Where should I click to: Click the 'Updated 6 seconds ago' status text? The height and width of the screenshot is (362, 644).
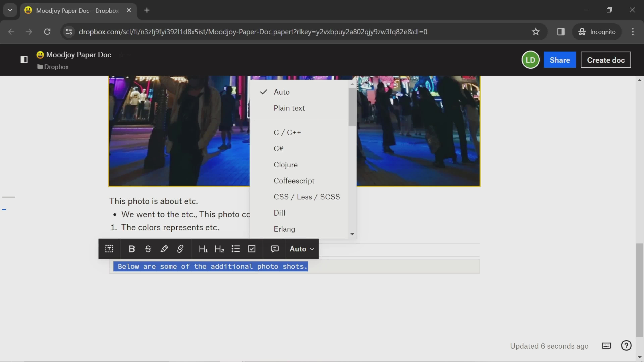pyautogui.click(x=549, y=346)
